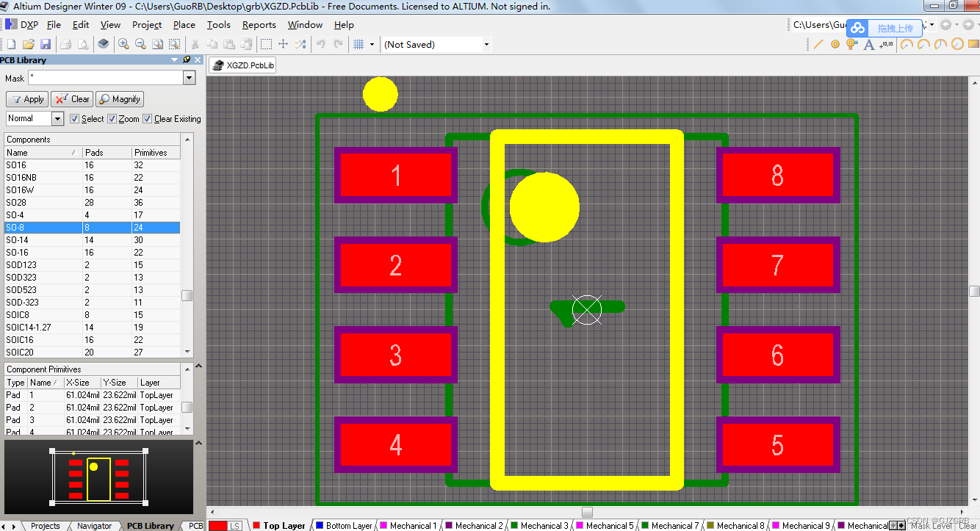Select the Zoom In tool
This screenshot has width=980, height=531.
122,43
